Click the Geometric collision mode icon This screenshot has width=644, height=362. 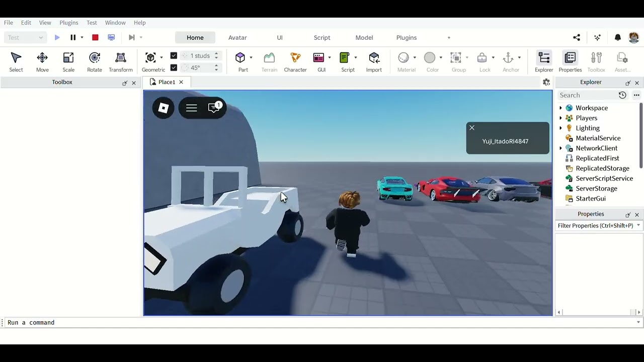coord(150,57)
